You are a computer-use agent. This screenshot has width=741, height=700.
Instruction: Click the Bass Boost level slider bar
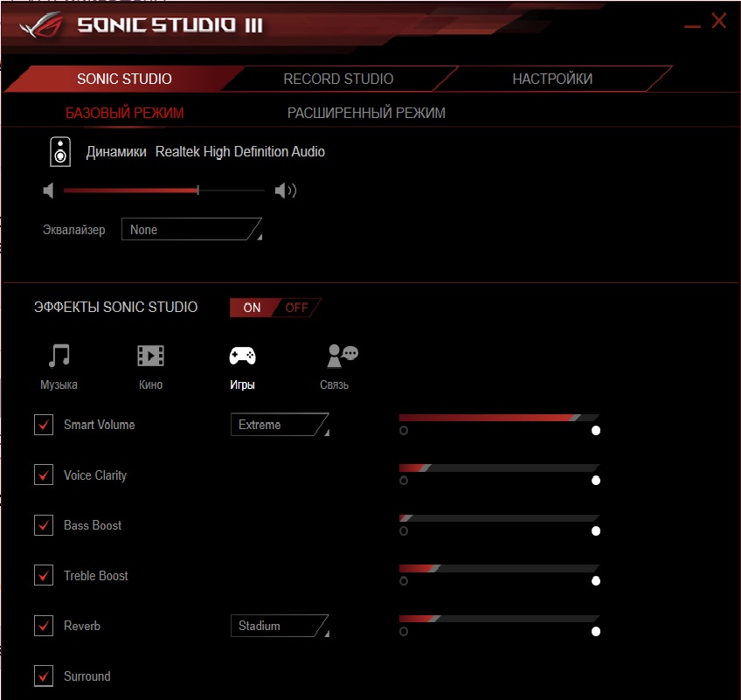[500, 518]
